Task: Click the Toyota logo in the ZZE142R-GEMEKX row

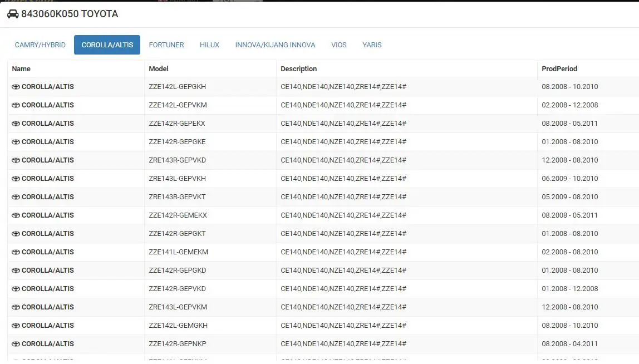Action: pyautogui.click(x=16, y=215)
